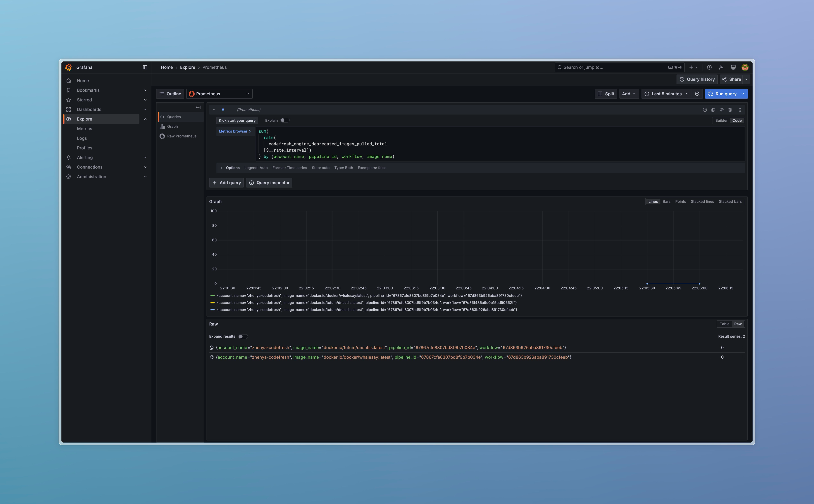The width and height of the screenshot is (814, 504).
Task: Click the green whalesay legend color swatch
Action: click(x=212, y=296)
